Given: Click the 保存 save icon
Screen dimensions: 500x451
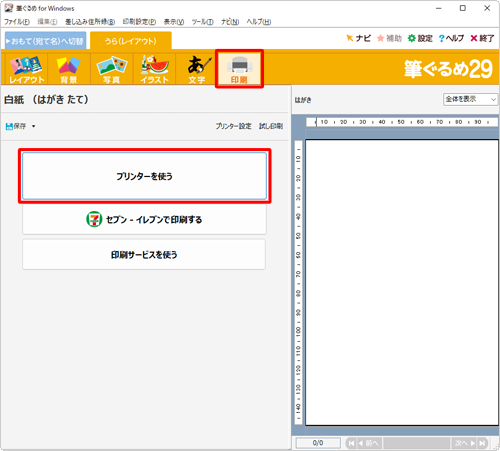Looking at the screenshot, I should pos(16,126).
